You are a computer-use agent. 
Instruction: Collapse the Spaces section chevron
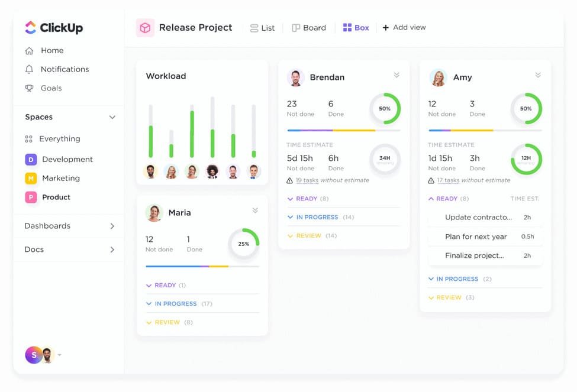point(112,118)
